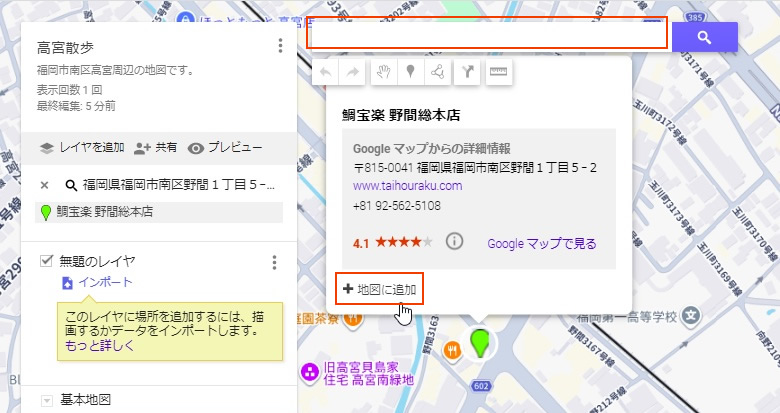Click the undo arrow in map toolbar
The width and height of the screenshot is (780, 413).
pos(327,73)
